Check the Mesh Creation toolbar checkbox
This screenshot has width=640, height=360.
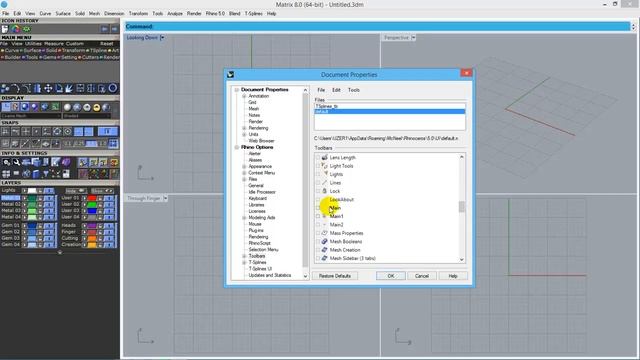pyautogui.click(x=318, y=250)
